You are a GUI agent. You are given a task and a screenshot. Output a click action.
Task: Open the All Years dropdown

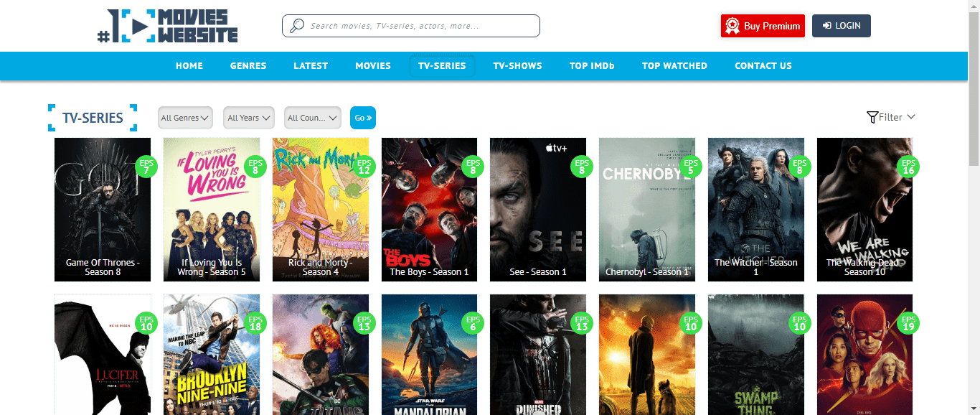(249, 118)
